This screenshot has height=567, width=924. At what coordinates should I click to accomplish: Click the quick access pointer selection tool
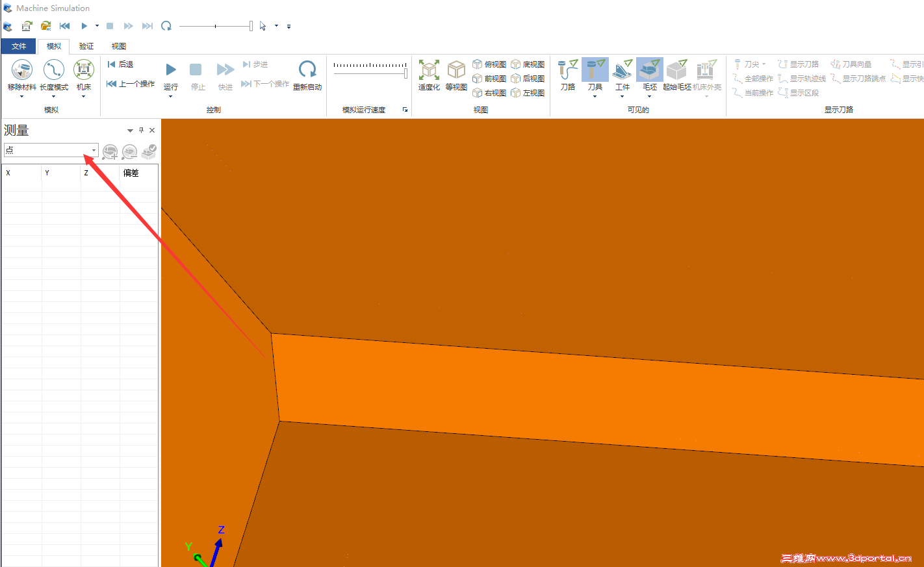click(263, 26)
